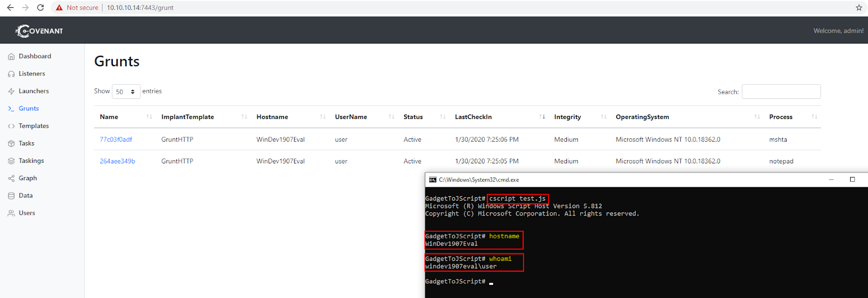Click the Data database icon
This screenshot has width=868, height=298.
[x=11, y=195]
